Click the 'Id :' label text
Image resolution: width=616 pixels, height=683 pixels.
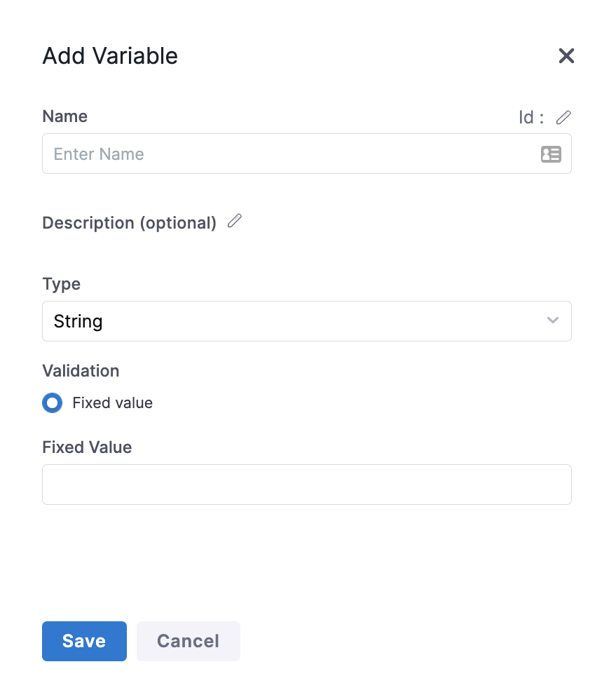531,118
